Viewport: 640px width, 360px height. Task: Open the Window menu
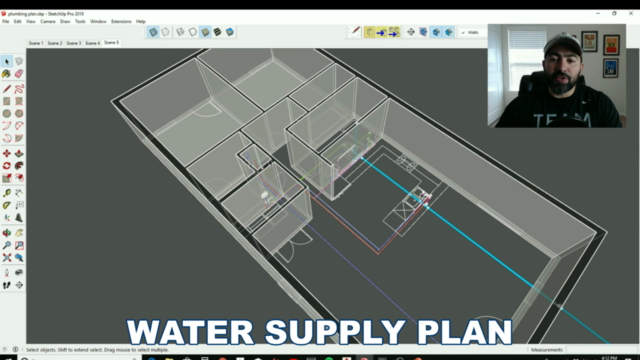click(98, 22)
